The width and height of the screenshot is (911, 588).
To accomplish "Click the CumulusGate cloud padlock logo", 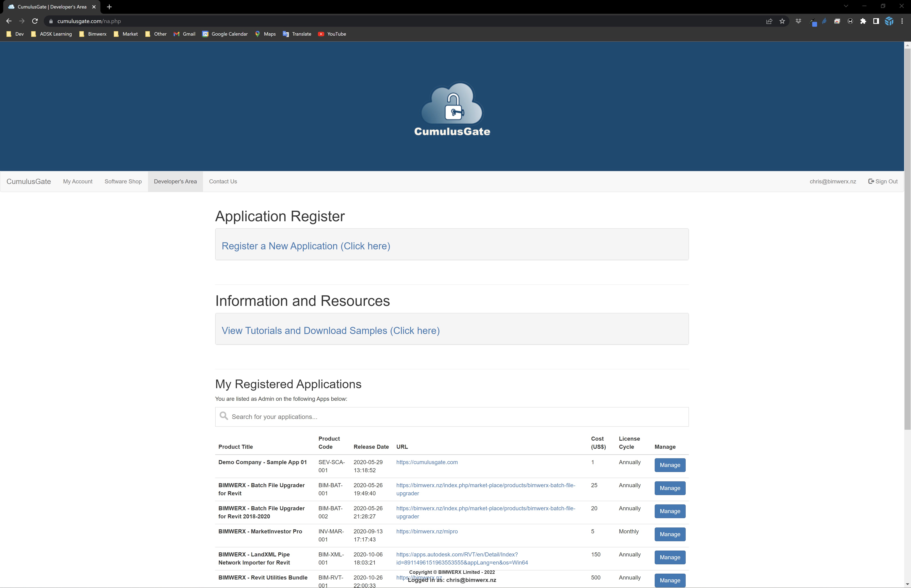I will pyautogui.click(x=452, y=109).
